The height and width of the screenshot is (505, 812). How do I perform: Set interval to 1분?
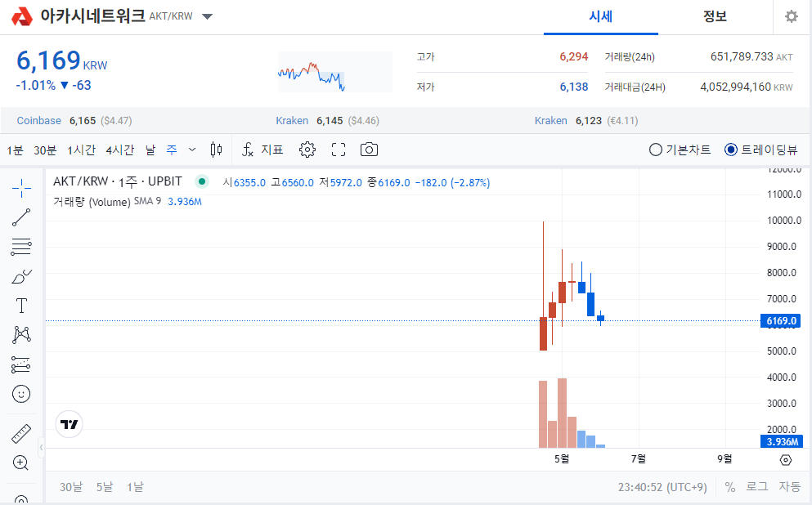[x=15, y=150]
